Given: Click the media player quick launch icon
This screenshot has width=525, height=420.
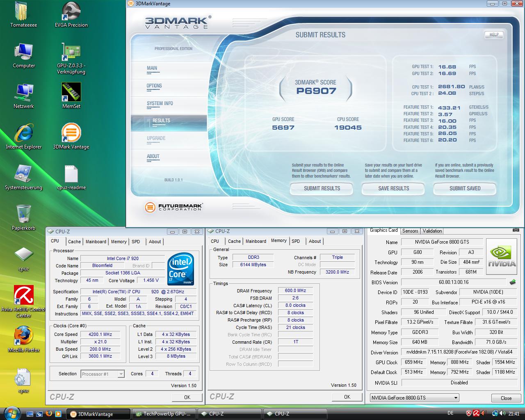Looking at the screenshot, I should pos(58,414).
